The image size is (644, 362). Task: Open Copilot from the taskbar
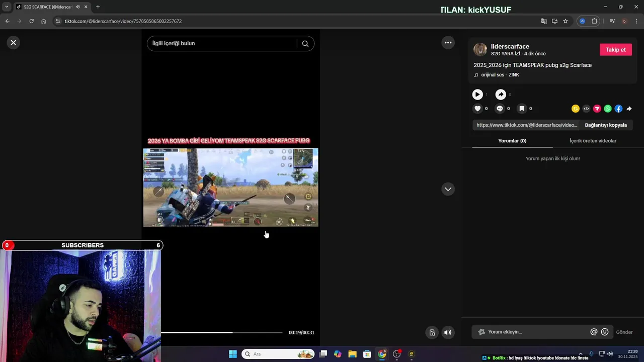(338, 354)
